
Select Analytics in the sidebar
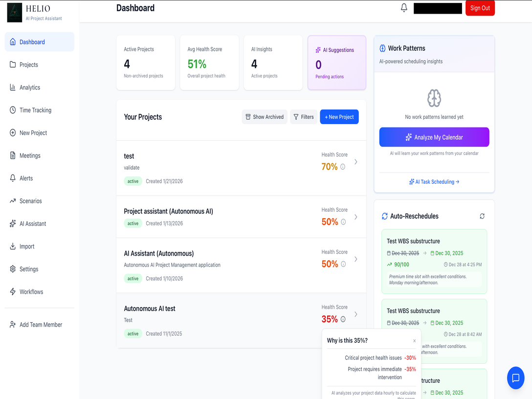(29, 87)
